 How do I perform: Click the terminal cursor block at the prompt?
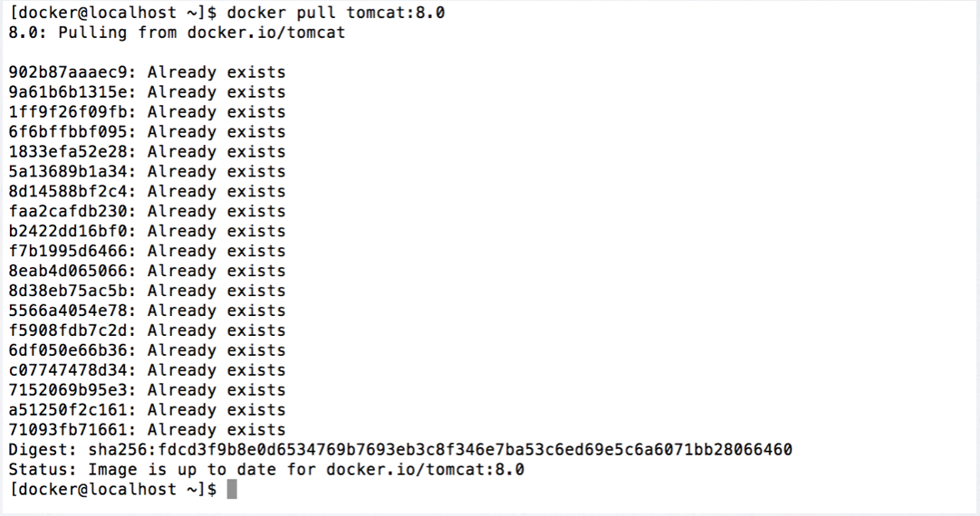coord(232,490)
